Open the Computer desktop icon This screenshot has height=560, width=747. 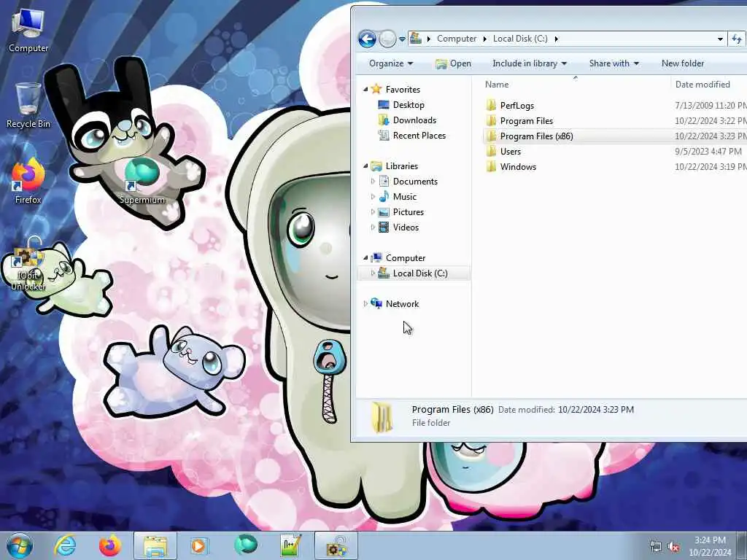coord(28,31)
